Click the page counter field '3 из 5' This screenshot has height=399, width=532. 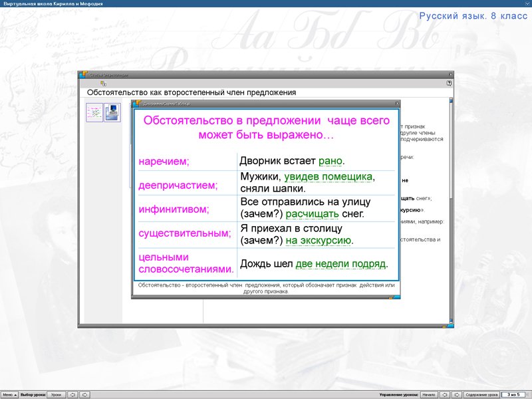(514, 395)
